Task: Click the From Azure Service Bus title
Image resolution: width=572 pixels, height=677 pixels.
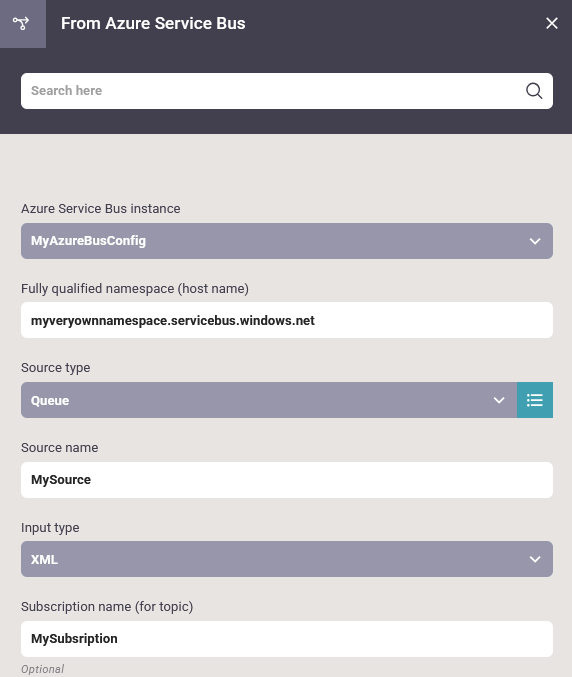Action: [x=153, y=23]
